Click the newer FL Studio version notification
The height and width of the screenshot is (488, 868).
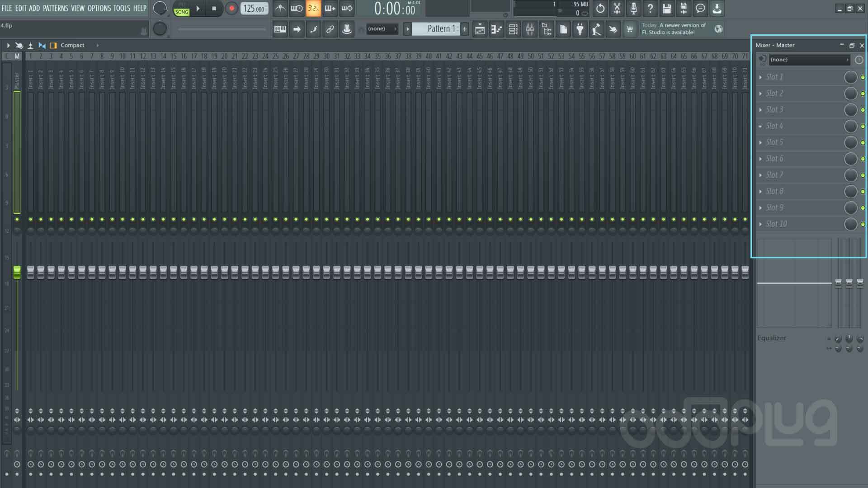tap(674, 28)
